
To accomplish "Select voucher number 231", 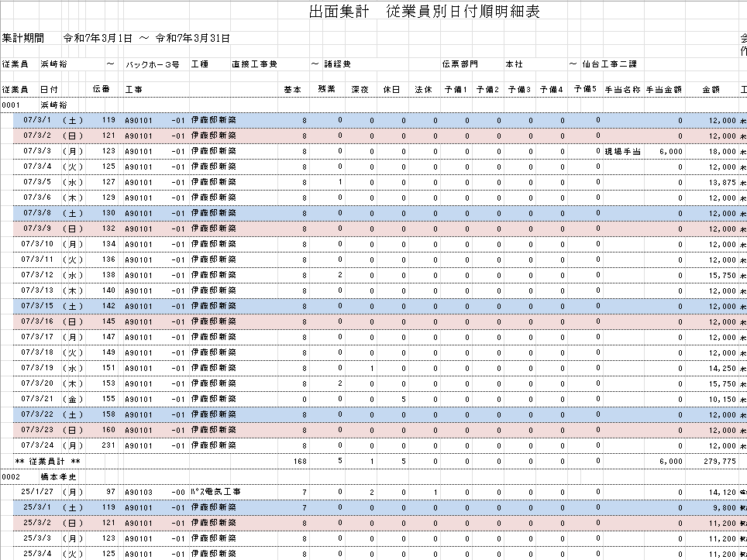I will tap(108, 445).
